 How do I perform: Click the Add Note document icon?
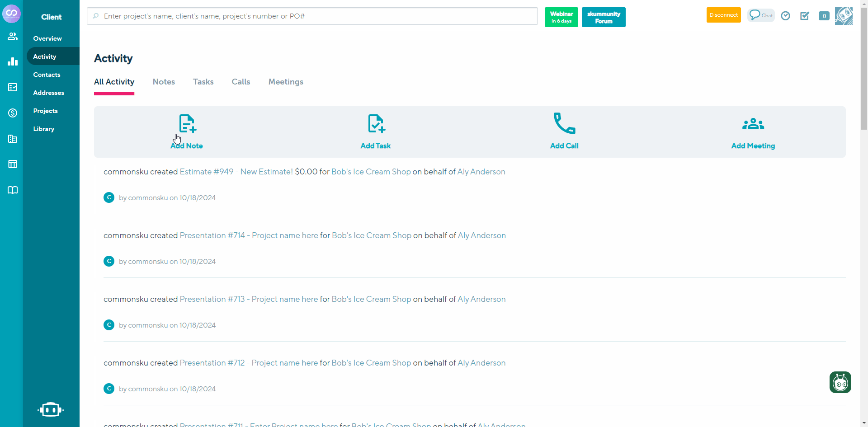pyautogui.click(x=187, y=124)
